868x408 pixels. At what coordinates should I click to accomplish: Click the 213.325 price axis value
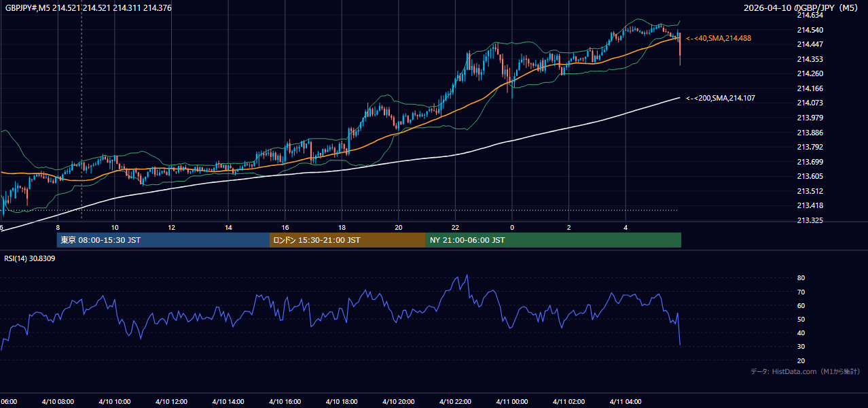810,220
